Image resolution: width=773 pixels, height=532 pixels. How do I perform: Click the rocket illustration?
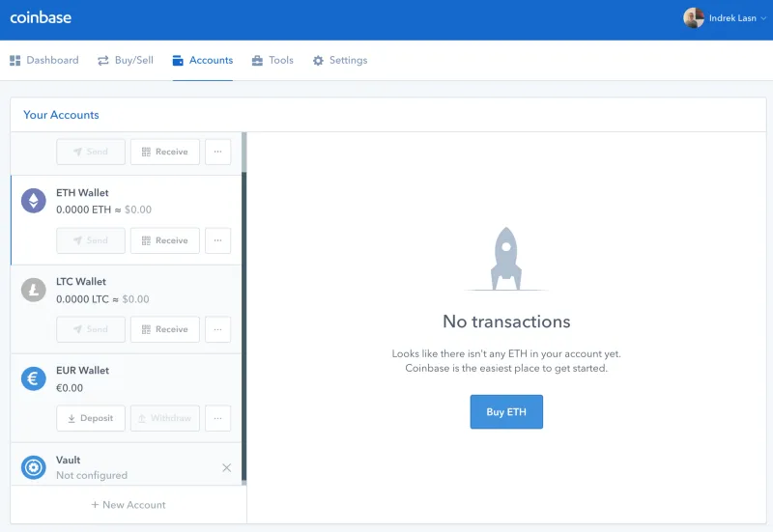click(505, 259)
